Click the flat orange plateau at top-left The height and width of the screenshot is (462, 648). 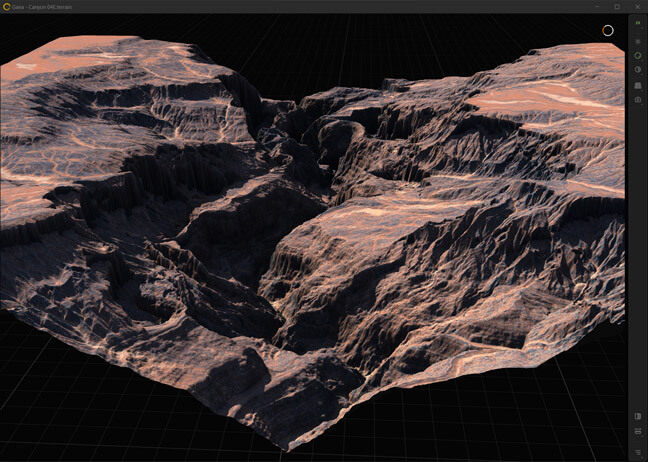pos(70,55)
